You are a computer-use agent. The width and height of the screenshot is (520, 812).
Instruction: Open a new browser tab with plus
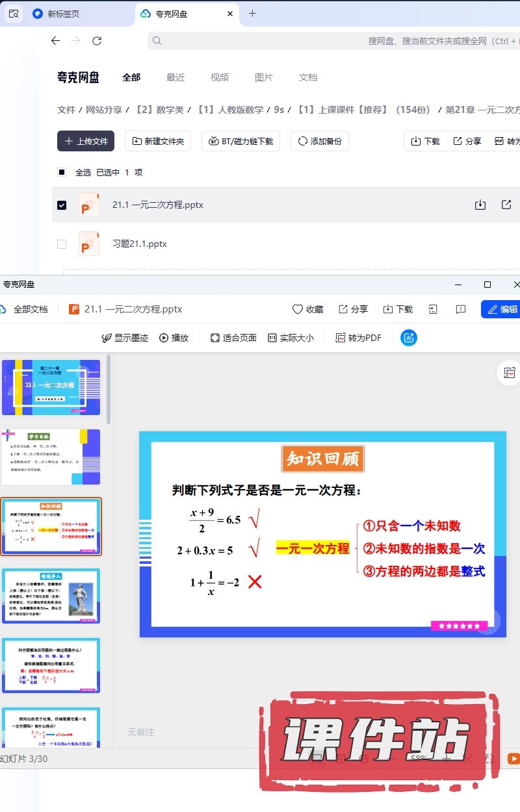point(253,14)
